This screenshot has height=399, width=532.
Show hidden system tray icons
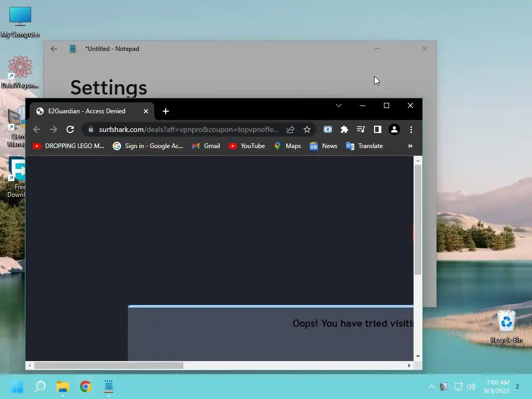tap(432, 387)
